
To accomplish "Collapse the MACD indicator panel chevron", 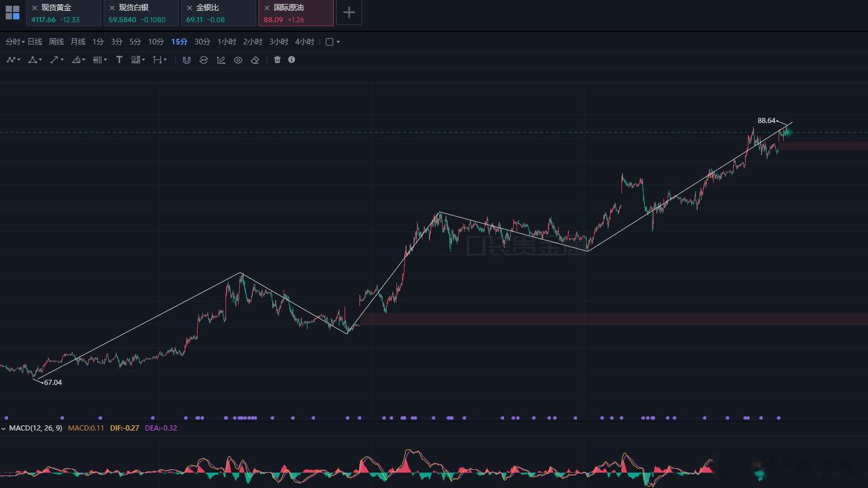I will 4,428.
